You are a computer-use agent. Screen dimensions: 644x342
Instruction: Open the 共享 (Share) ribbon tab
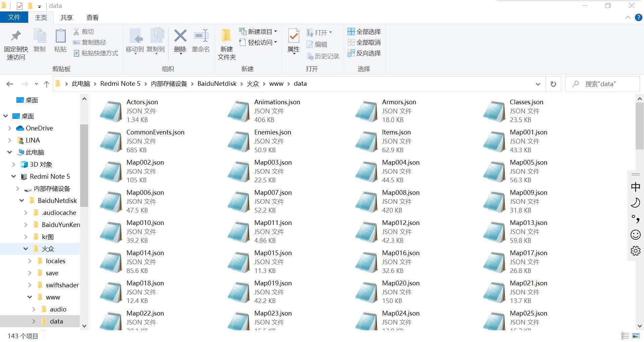(66, 17)
